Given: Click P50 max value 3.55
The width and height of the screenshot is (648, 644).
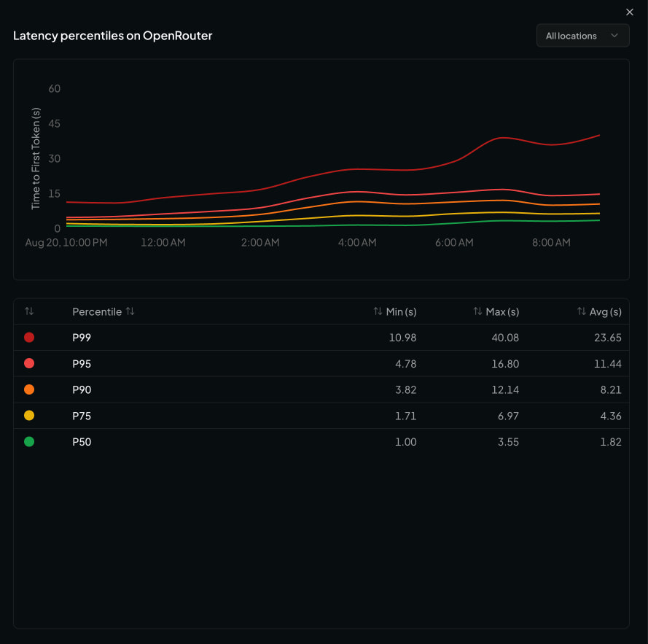Looking at the screenshot, I should tap(508, 442).
